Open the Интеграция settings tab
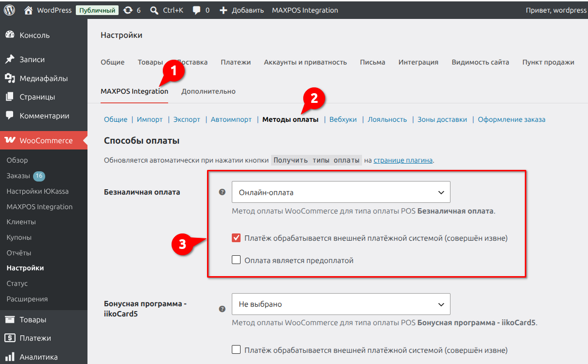Screen dimensions: 588x364 [418, 62]
